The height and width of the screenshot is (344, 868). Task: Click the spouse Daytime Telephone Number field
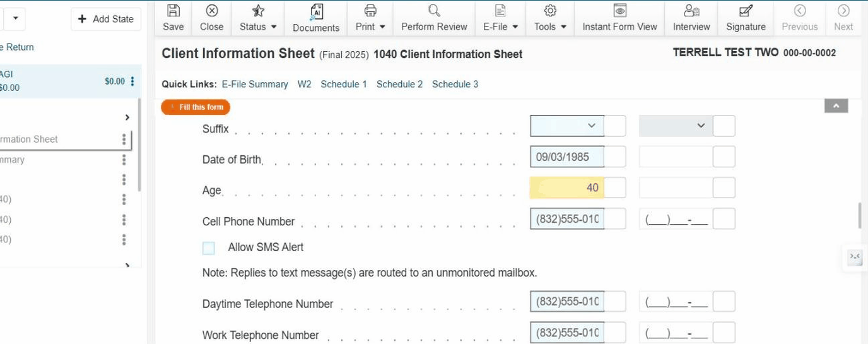tap(676, 301)
